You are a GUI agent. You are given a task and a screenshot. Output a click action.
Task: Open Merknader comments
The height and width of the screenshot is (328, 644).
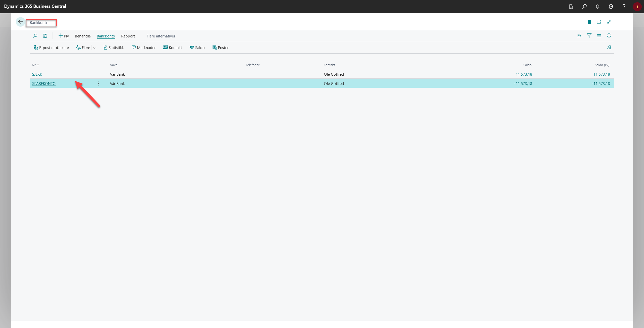tap(144, 48)
